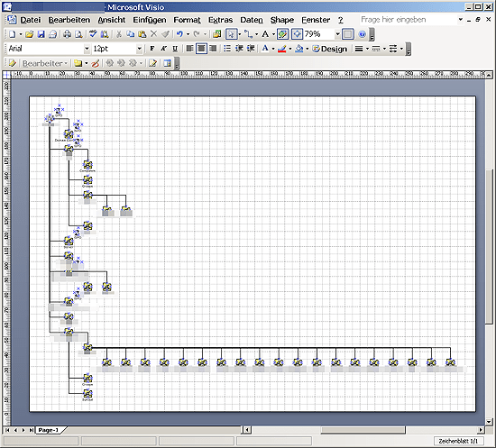Image resolution: width=496 pixels, height=448 pixels.
Task: Delete selection with the X icon
Action: pos(153,34)
